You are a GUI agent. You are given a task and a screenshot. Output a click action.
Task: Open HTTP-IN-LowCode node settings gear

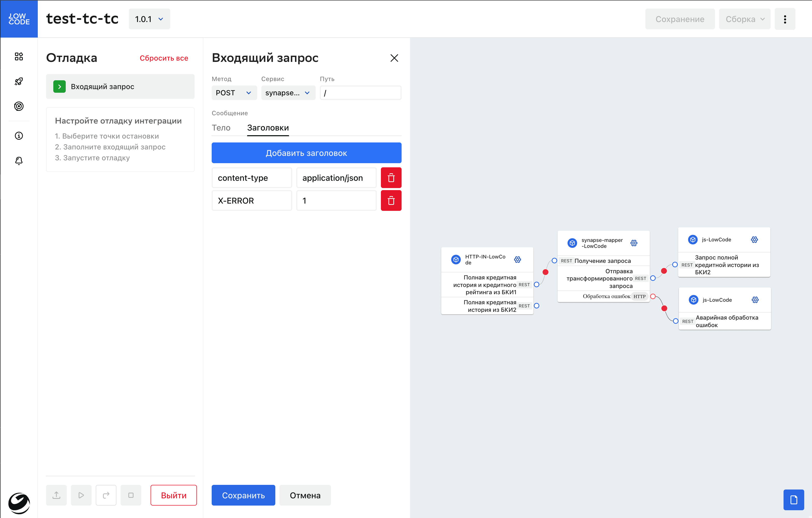pos(517,260)
